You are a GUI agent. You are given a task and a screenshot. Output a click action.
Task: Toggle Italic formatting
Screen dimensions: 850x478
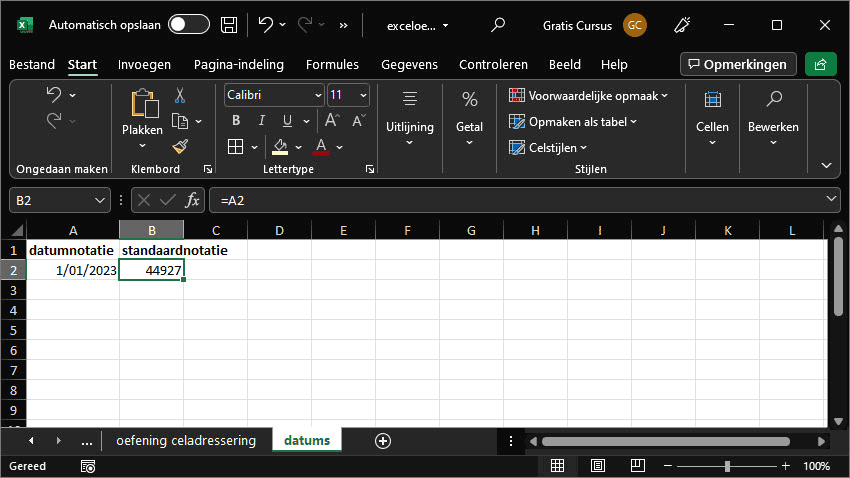261,120
